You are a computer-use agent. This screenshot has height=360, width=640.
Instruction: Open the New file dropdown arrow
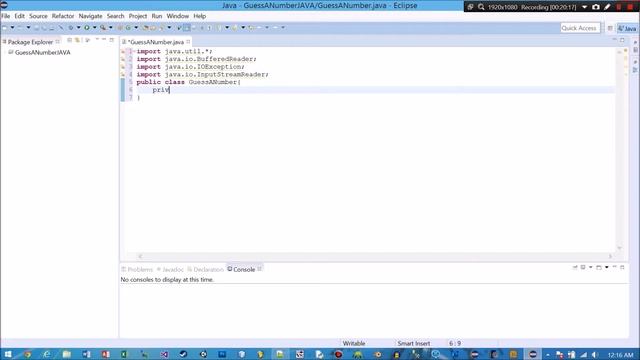(x=12, y=28)
